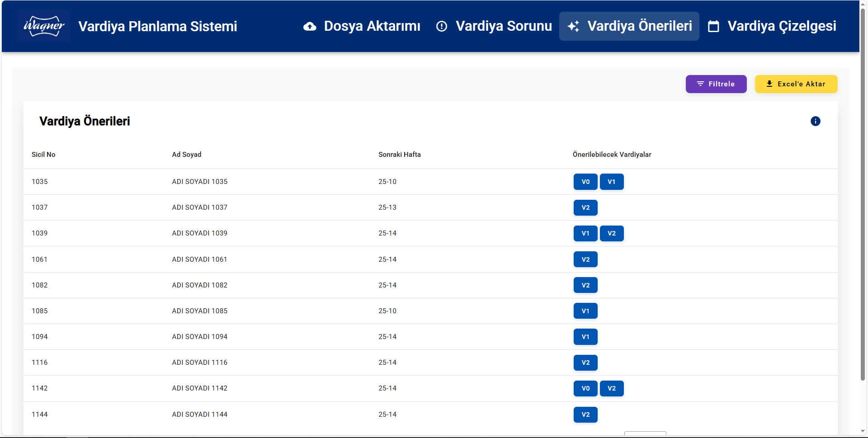This screenshot has height=438, width=868.
Task: Choose V0 shift for employee 1142
Action: pyautogui.click(x=585, y=389)
